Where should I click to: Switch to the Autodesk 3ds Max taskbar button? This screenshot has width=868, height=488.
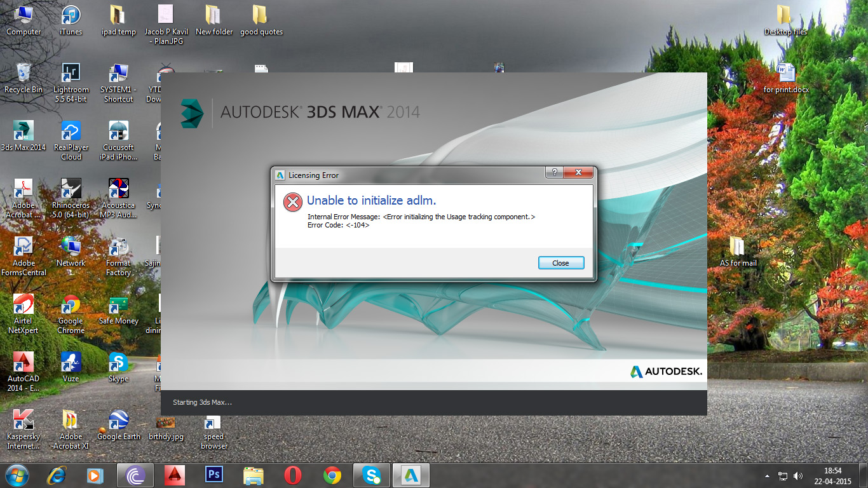coord(412,475)
